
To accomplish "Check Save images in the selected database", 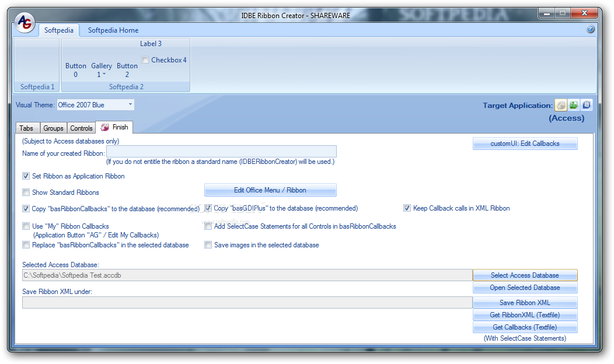I will pos(208,245).
